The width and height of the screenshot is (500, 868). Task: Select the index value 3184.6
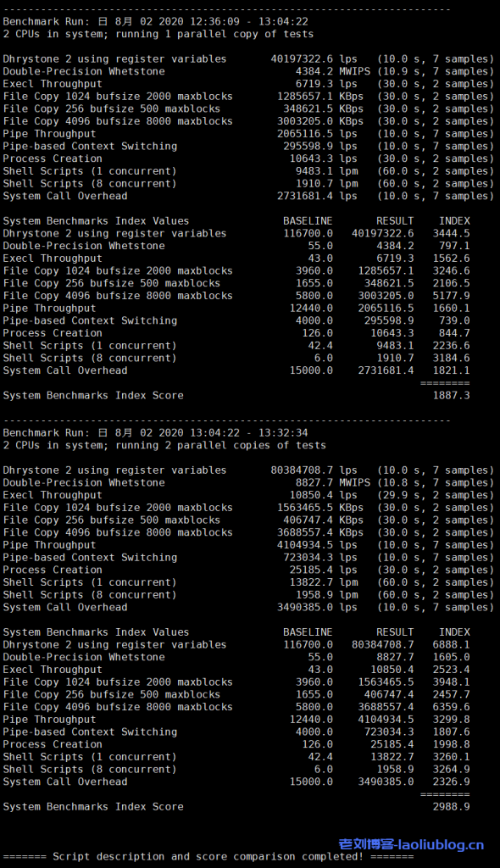click(x=452, y=359)
